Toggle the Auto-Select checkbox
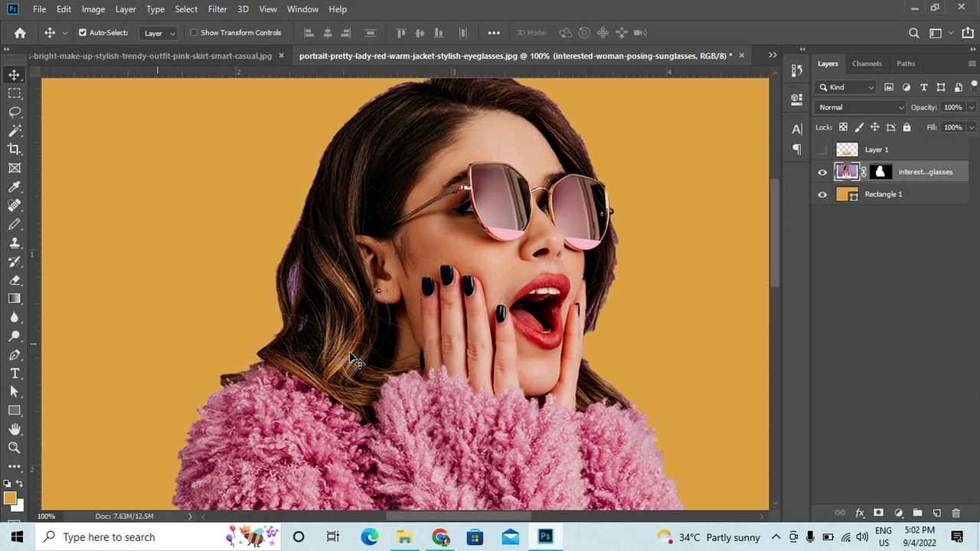This screenshot has width=980, height=551. tap(83, 33)
